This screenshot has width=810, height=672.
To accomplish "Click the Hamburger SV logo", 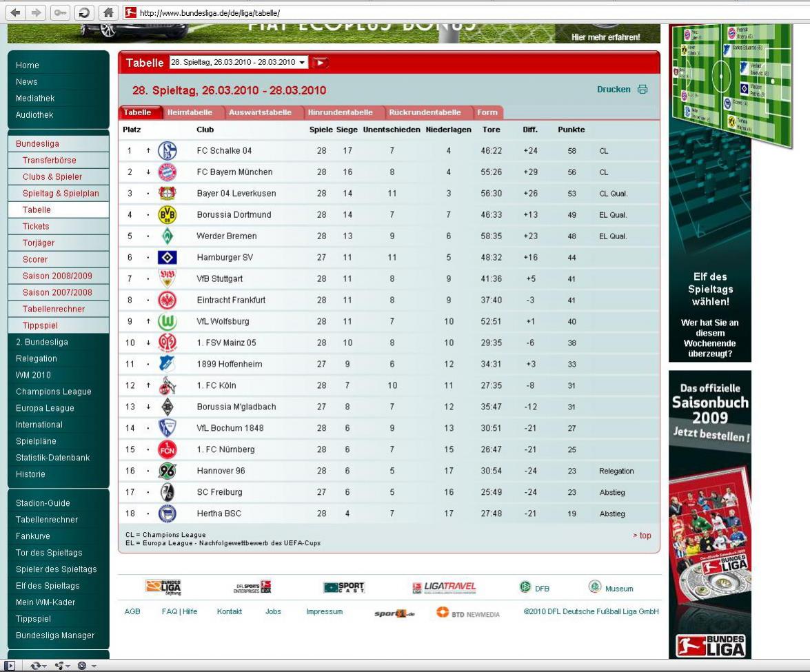I will tap(168, 257).
